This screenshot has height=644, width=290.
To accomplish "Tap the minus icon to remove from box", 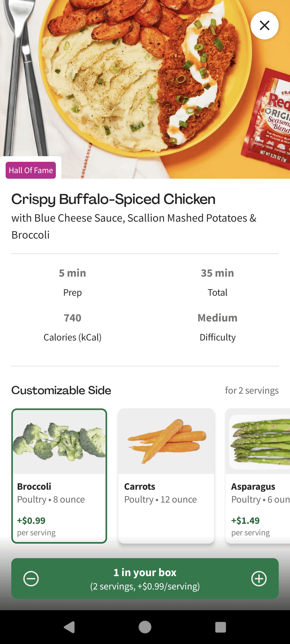I will point(31,579).
